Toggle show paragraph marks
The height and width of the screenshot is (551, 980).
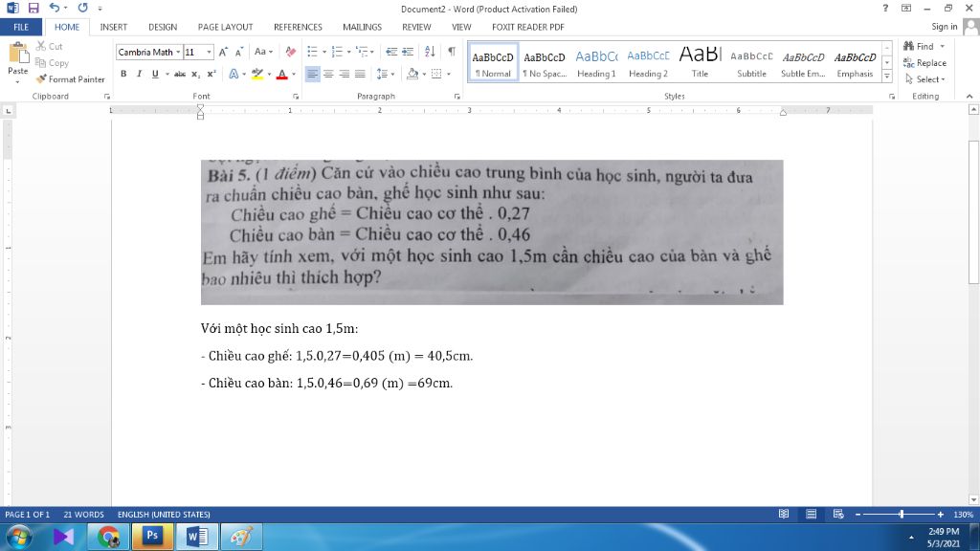tap(452, 52)
